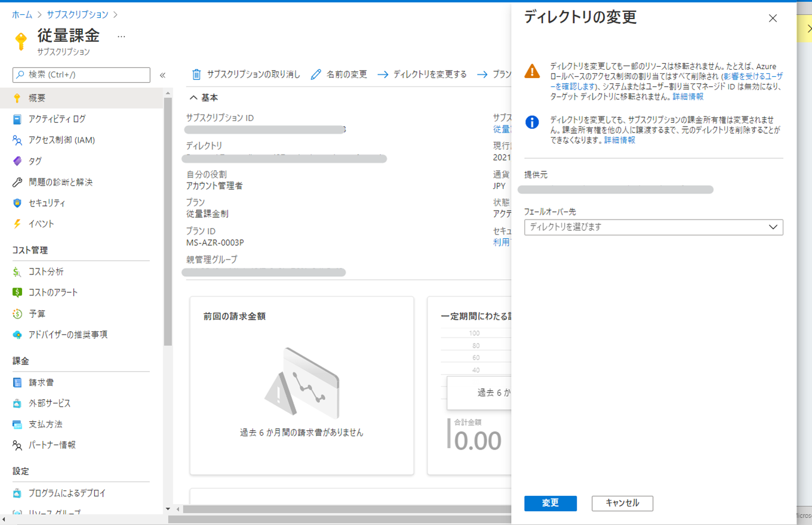This screenshot has width=812, height=525.
Task: Click the purple タグ icon in sidebar
Action: [x=17, y=161]
